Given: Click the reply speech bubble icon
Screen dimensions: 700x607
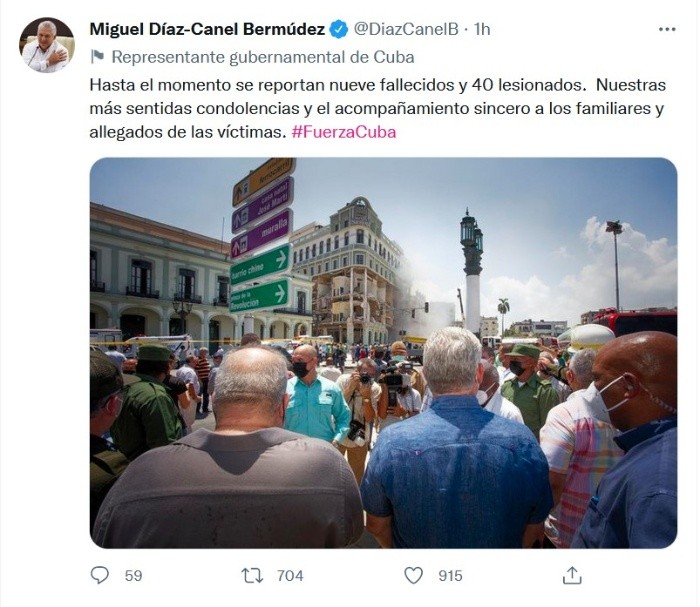Looking at the screenshot, I should pos(100,575).
